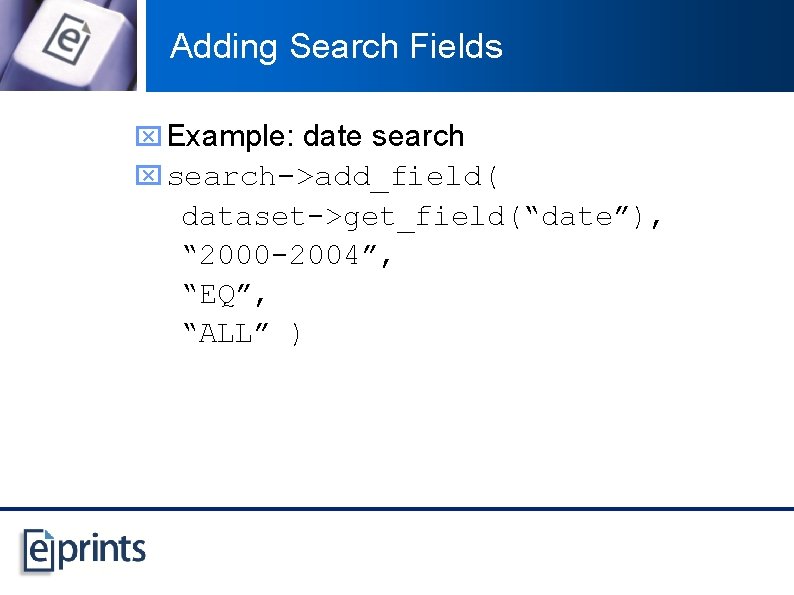Click the bullet icon beside 'Example: date search'
794x595 pixels.
pyautogui.click(x=148, y=136)
